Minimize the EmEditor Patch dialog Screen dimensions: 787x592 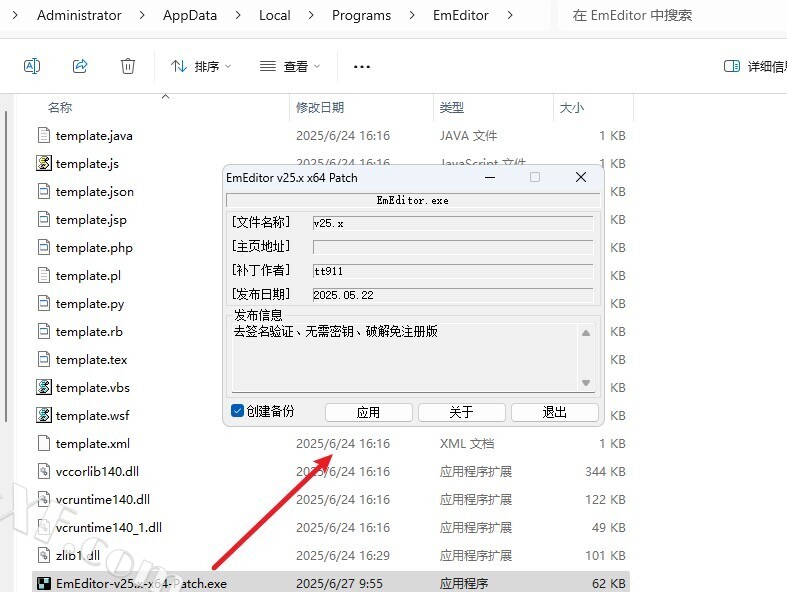click(x=490, y=177)
